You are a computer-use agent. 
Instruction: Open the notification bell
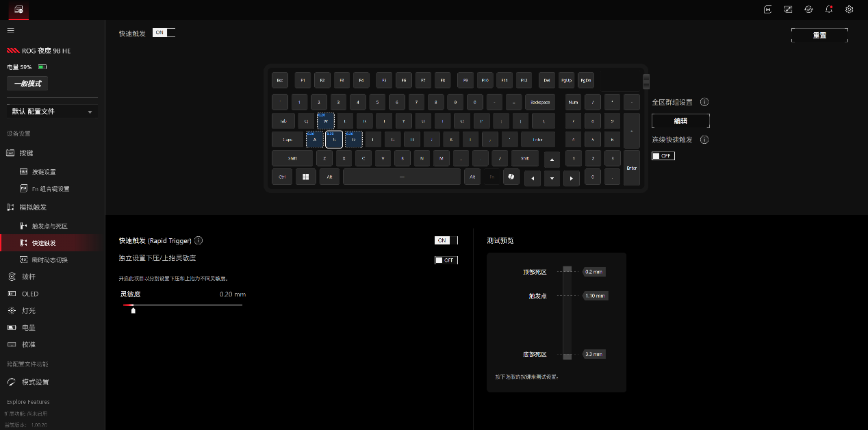pos(829,9)
